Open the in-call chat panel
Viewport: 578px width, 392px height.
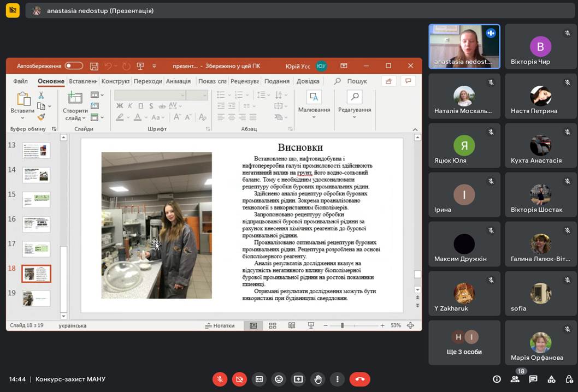[533, 379]
